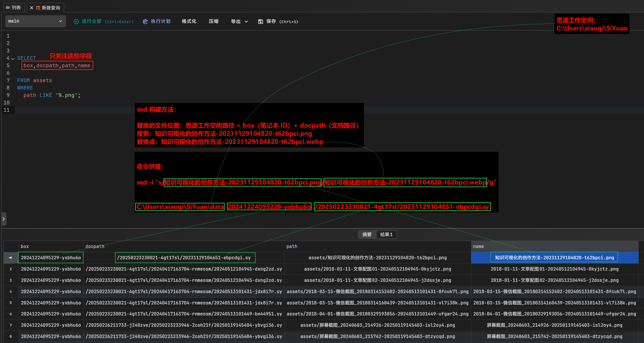Click the query icon on 新建查询 tab
This screenshot has height=343, width=644.
pos(38,8)
